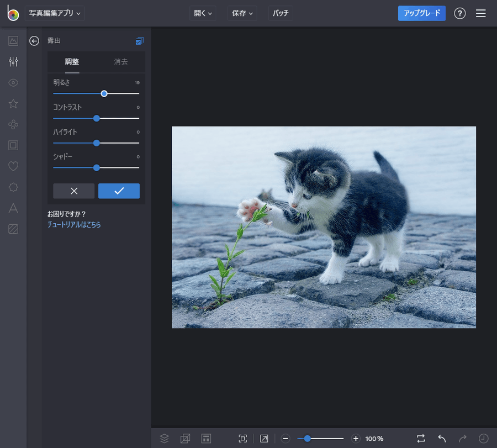Open the Touch Up eye icon
The height and width of the screenshot is (448, 497).
click(13, 83)
